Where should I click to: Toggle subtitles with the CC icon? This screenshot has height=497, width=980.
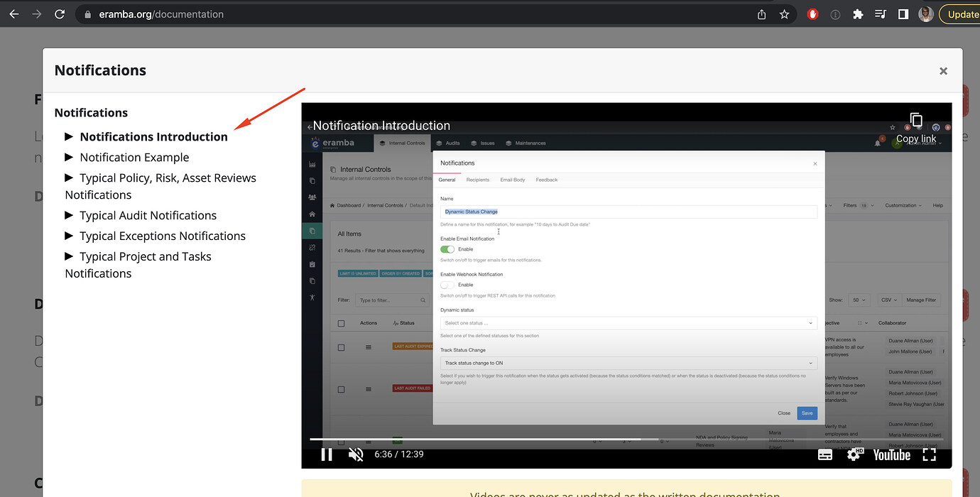coord(824,454)
